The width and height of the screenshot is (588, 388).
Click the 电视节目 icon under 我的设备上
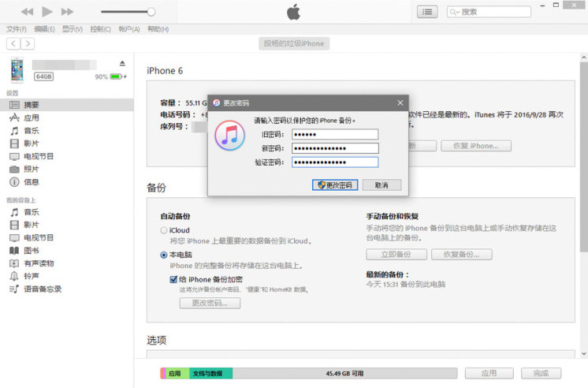[14, 238]
